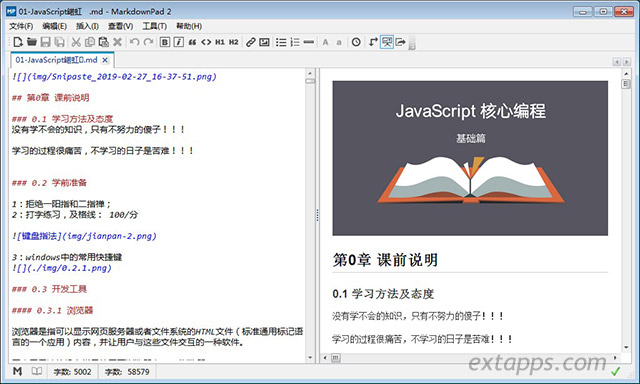
Task: Editor vertical scrollbar thumb
Action: pos(310,81)
